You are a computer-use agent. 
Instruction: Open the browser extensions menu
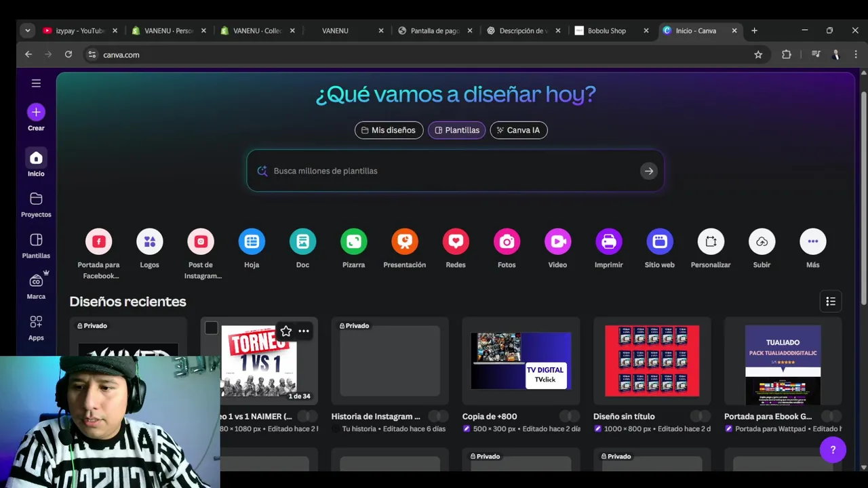tap(787, 55)
